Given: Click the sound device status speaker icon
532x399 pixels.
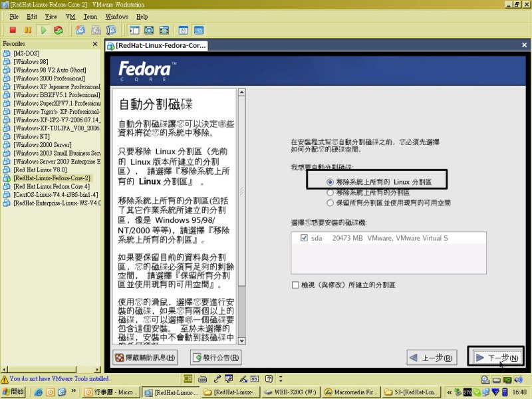Looking at the screenshot, I should [518, 379].
